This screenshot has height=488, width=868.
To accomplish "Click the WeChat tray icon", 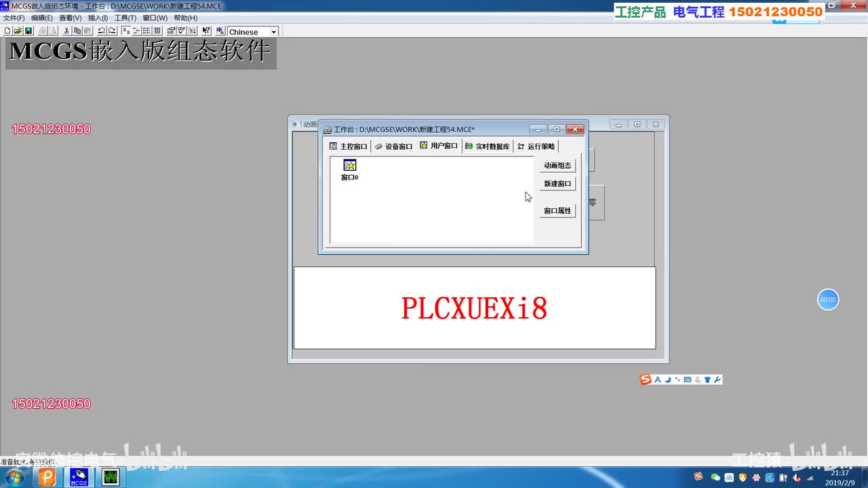I will [x=715, y=478].
